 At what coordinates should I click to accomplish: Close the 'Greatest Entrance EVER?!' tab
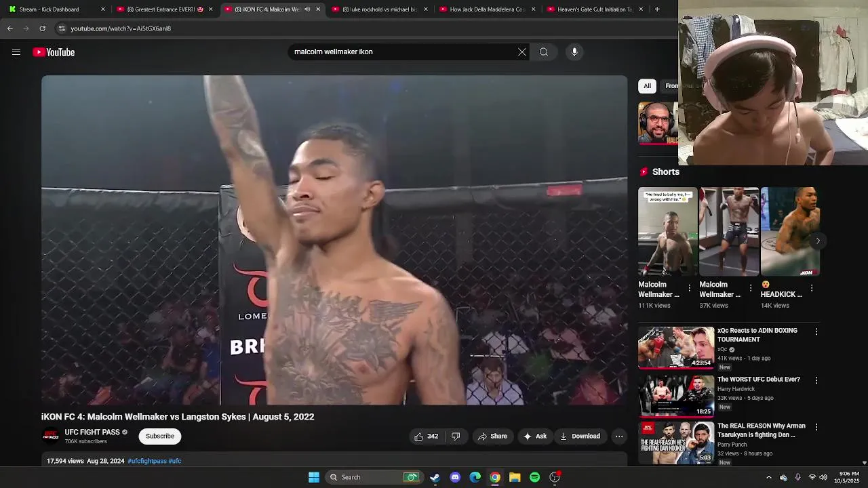210,9
